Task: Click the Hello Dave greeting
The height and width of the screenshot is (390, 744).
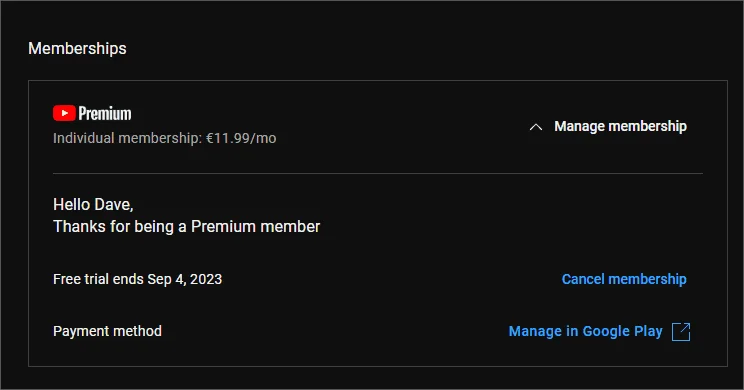Action: [93, 204]
